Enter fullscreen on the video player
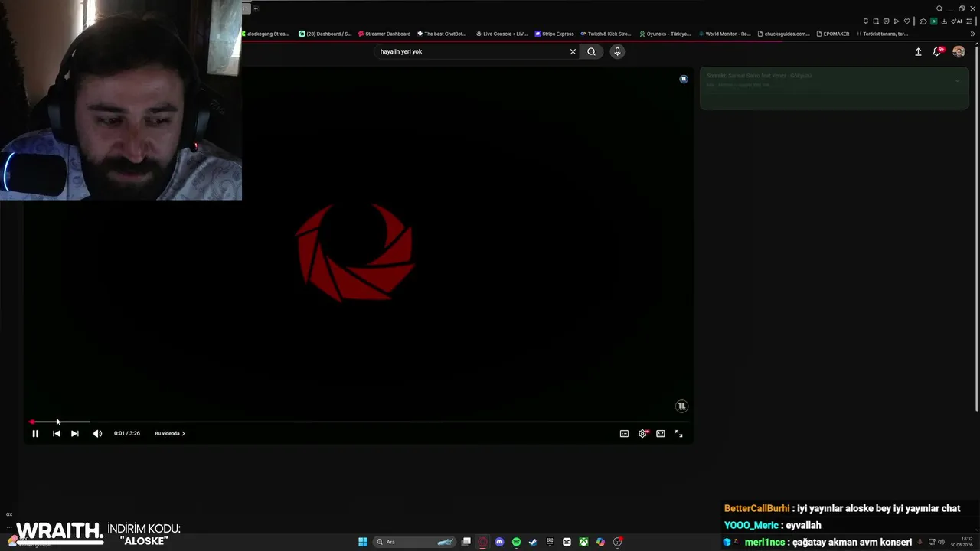This screenshot has height=551, width=980. (x=678, y=433)
